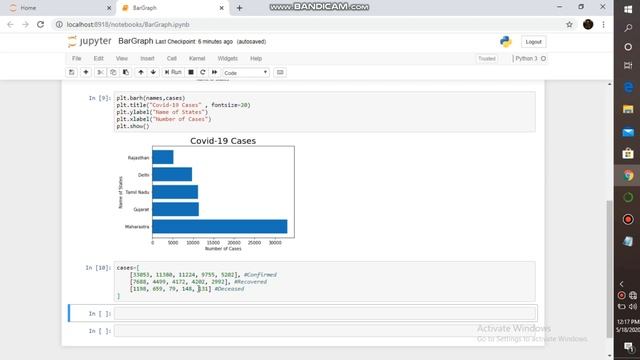Click the Chrome taskbar icon
The image size is (640, 360).
628,176
